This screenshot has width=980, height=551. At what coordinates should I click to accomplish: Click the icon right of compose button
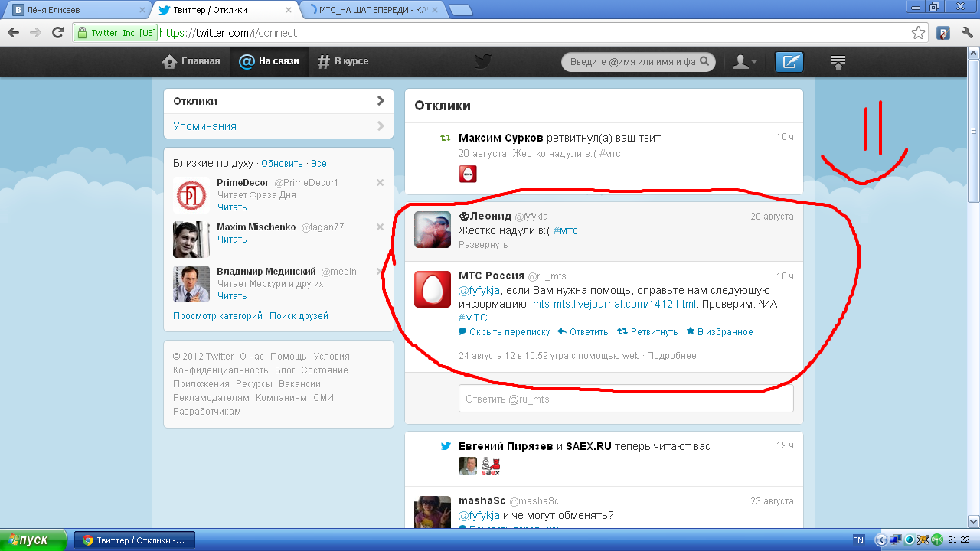(838, 62)
